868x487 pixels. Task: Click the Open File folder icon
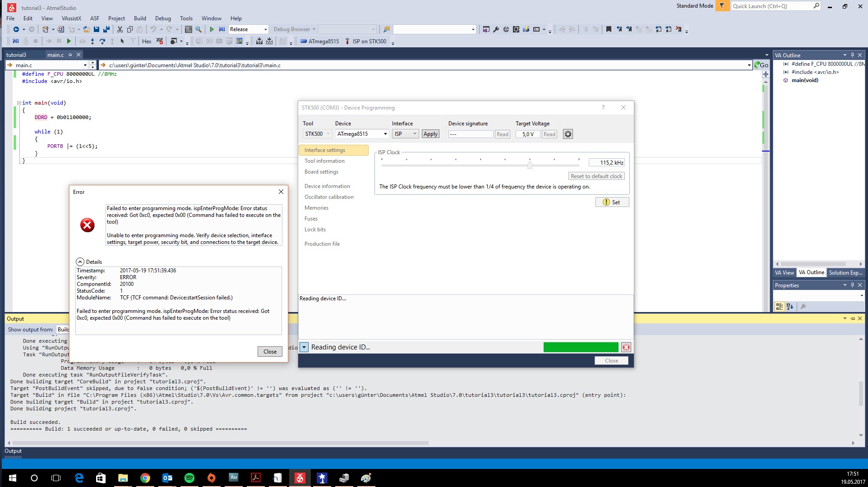click(x=86, y=29)
